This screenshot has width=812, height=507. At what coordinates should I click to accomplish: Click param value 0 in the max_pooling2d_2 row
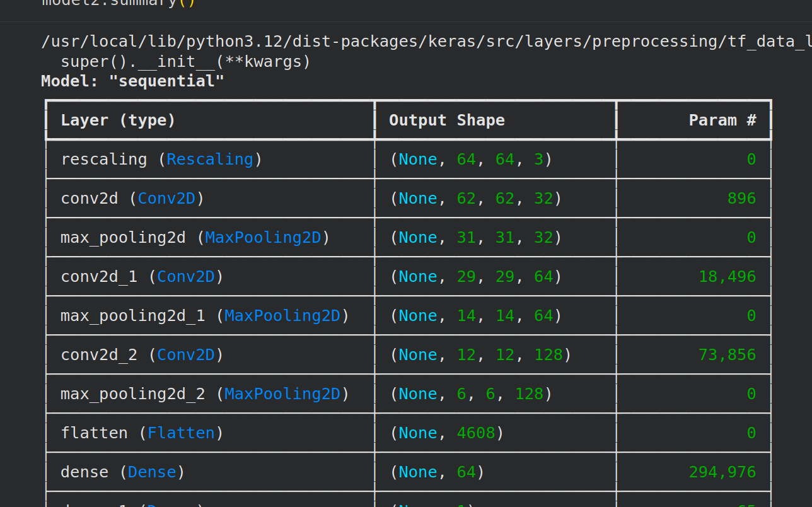pyautogui.click(x=751, y=394)
